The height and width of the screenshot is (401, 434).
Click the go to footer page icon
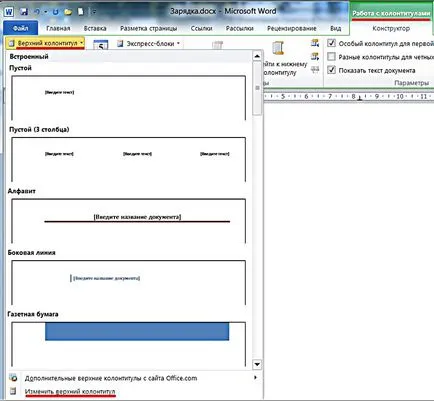[278, 48]
